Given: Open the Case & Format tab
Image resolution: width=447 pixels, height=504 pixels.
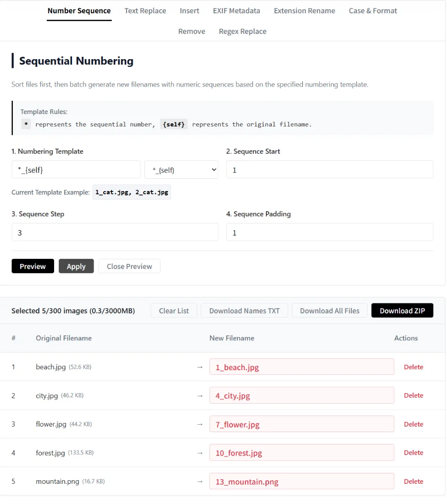Looking at the screenshot, I should 373,11.
